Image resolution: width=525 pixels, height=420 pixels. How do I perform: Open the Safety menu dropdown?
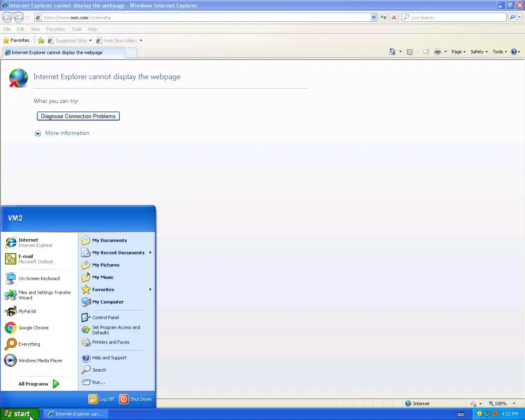point(479,52)
